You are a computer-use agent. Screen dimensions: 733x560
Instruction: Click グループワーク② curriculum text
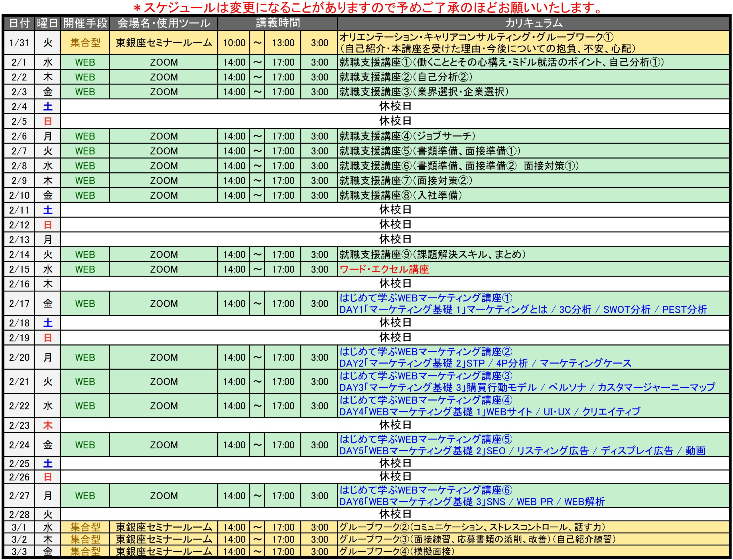[x=472, y=527]
